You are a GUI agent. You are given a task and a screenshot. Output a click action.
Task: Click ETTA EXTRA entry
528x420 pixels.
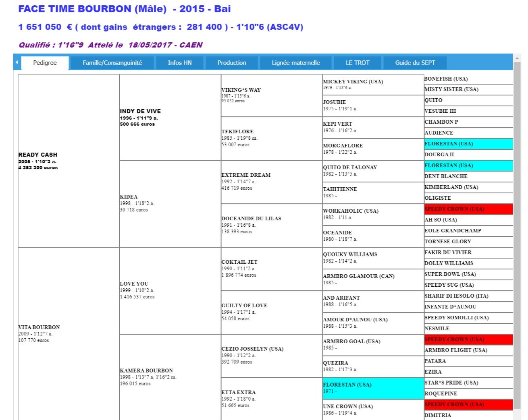tap(239, 392)
